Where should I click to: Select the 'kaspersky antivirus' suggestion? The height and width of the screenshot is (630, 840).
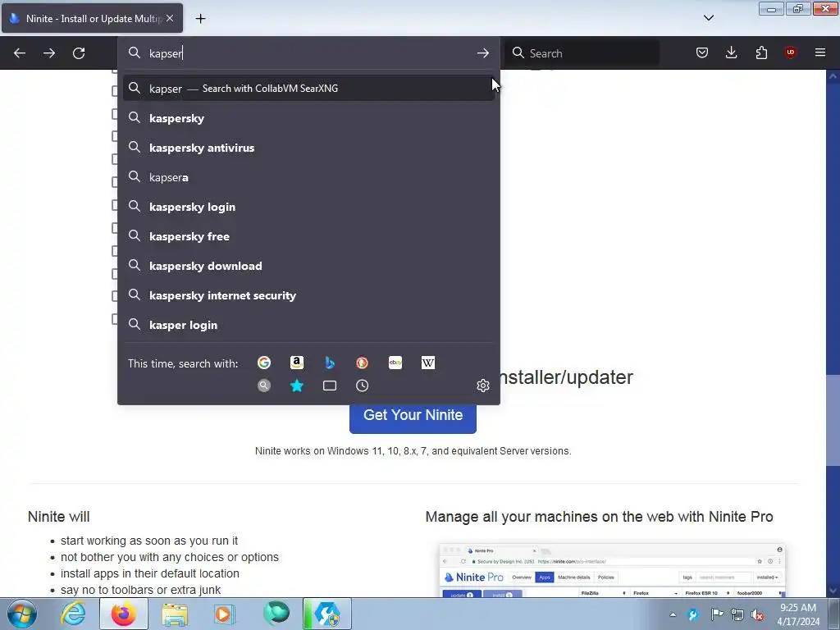(x=308, y=148)
